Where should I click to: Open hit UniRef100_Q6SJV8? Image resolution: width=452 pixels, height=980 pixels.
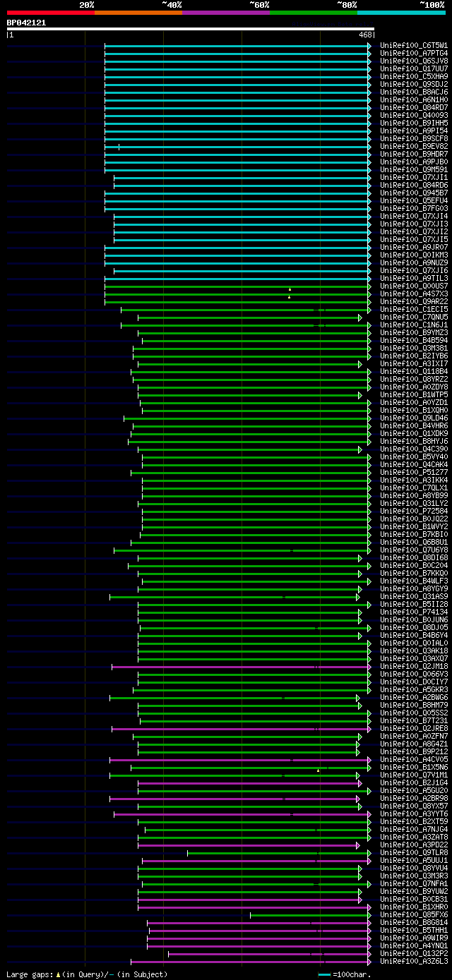[414, 61]
